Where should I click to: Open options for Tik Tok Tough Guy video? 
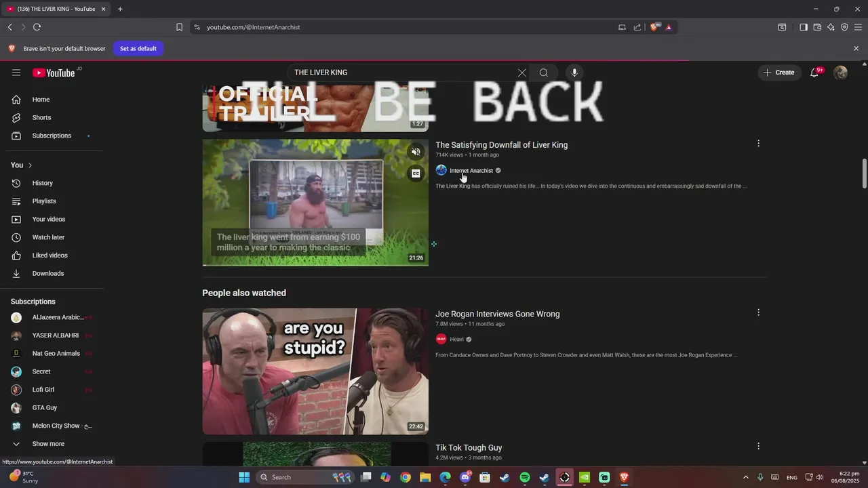[x=758, y=446]
